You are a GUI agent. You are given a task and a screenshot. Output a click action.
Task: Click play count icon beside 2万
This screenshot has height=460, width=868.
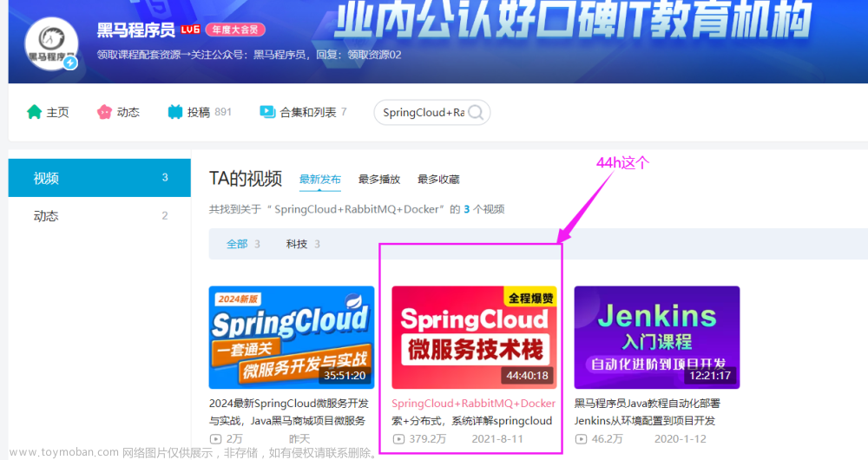click(215, 439)
